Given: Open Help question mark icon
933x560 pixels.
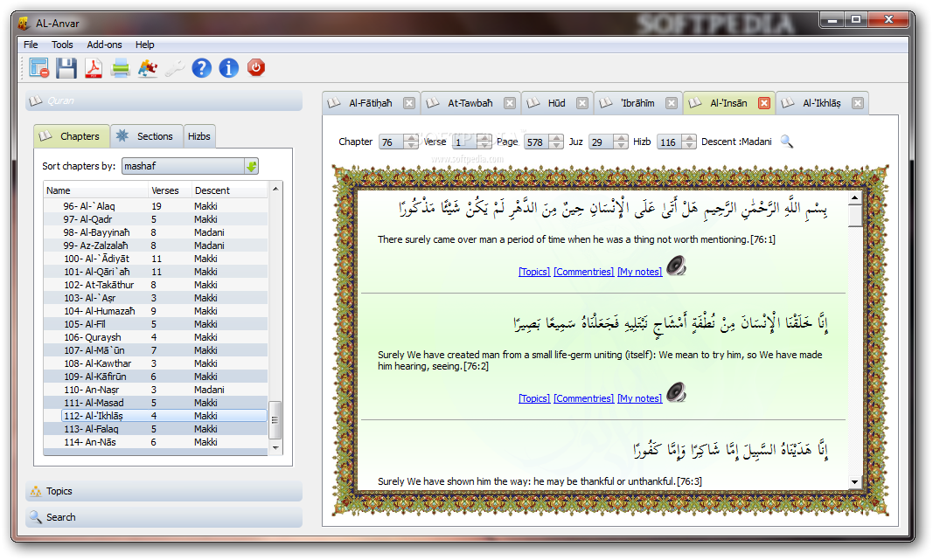Looking at the screenshot, I should [202, 68].
